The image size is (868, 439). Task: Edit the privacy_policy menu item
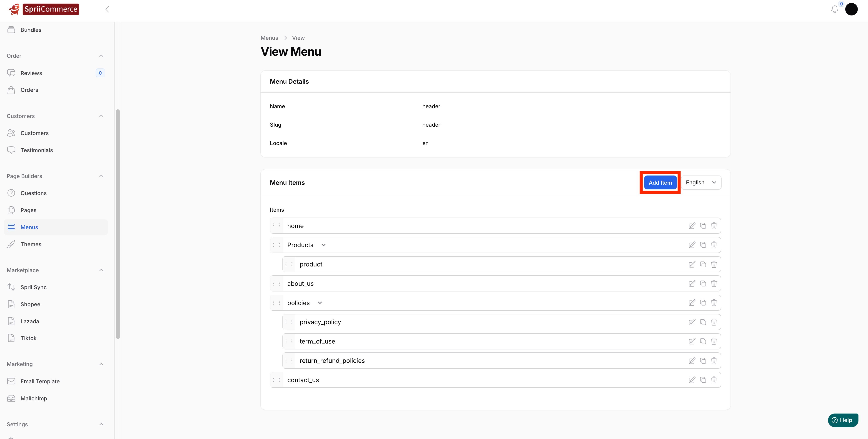(x=692, y=322)
